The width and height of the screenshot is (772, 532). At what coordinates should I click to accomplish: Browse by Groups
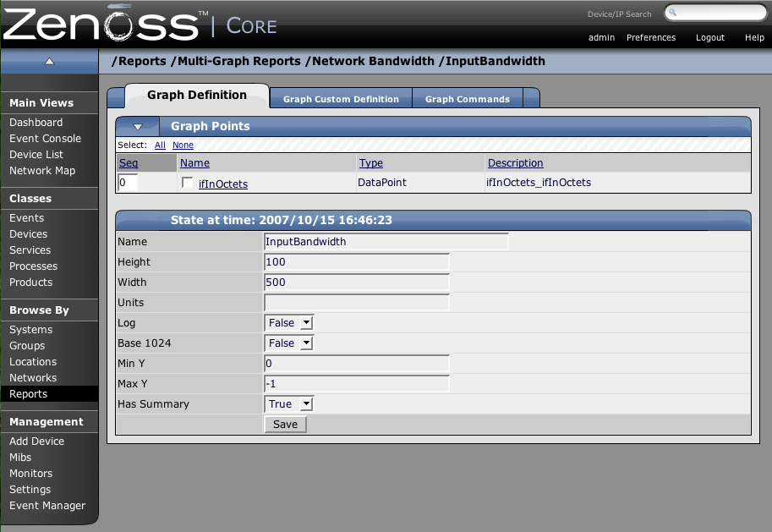[x=27, y=346]
